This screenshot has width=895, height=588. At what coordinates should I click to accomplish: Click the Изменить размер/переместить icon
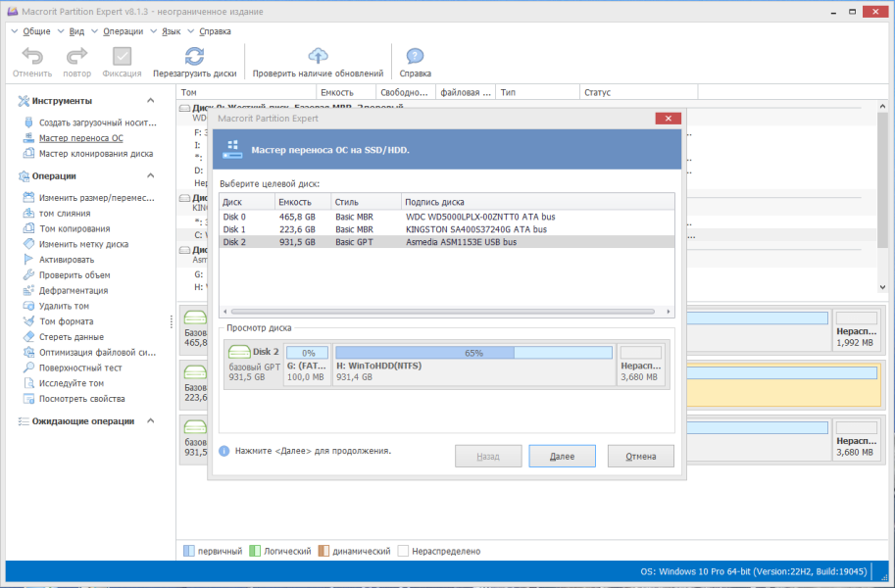click(x=28, y=198)
